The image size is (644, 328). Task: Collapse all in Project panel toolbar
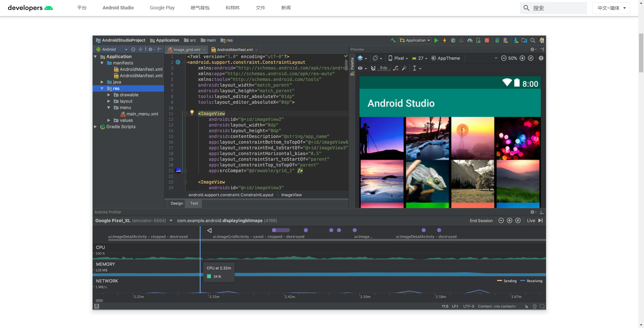tap(141, 49)
